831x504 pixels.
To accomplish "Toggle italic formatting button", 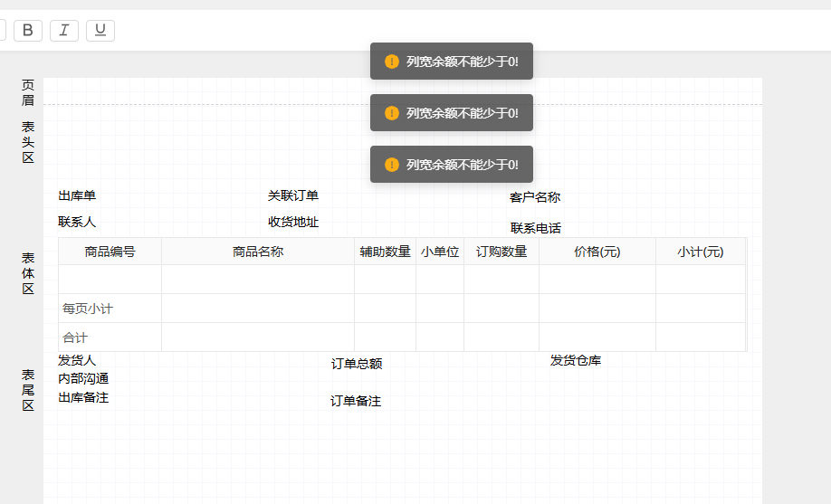I will 64,31.
